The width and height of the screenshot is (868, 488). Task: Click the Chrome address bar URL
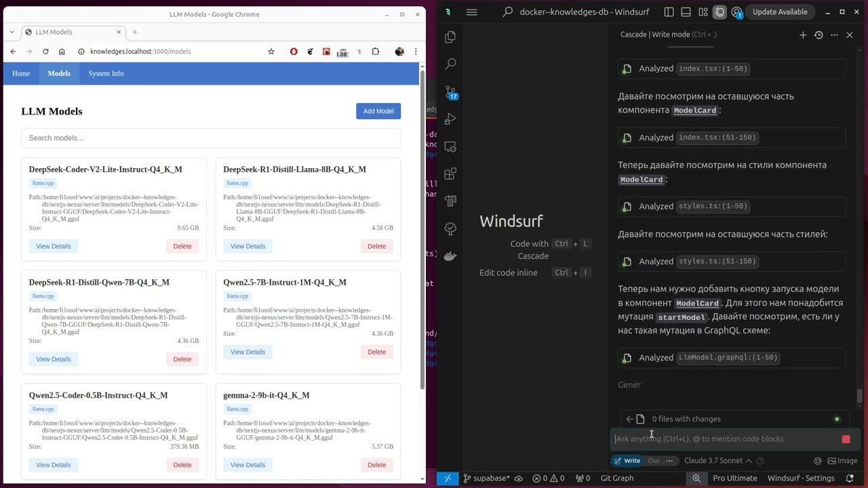tap(140, 52)
